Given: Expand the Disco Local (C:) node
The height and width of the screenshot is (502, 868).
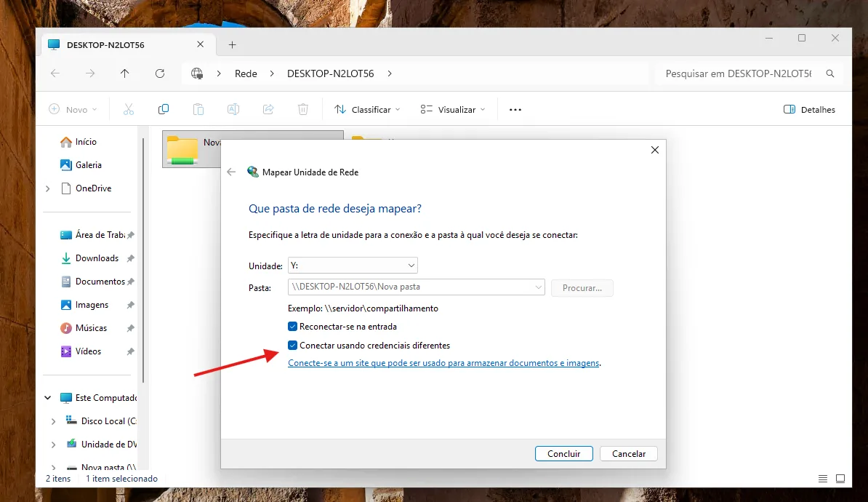Looking at the screenshot, I should 53,422.
